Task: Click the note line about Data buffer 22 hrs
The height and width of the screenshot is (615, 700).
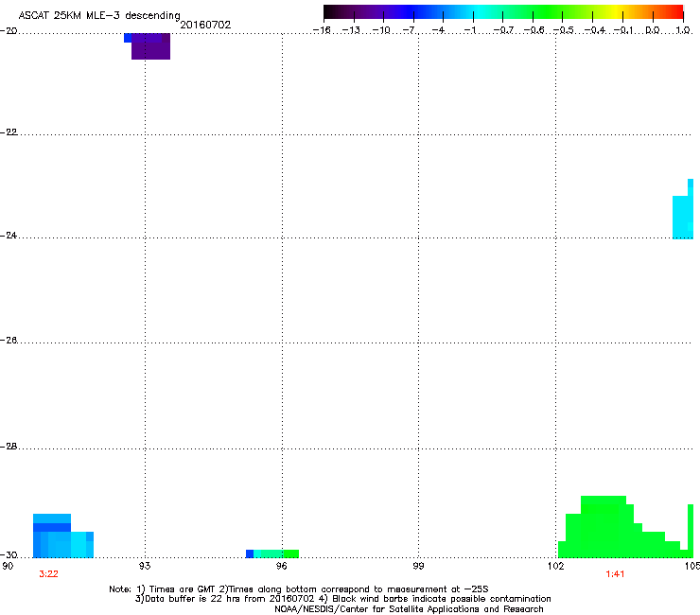Action: point(342,599)
